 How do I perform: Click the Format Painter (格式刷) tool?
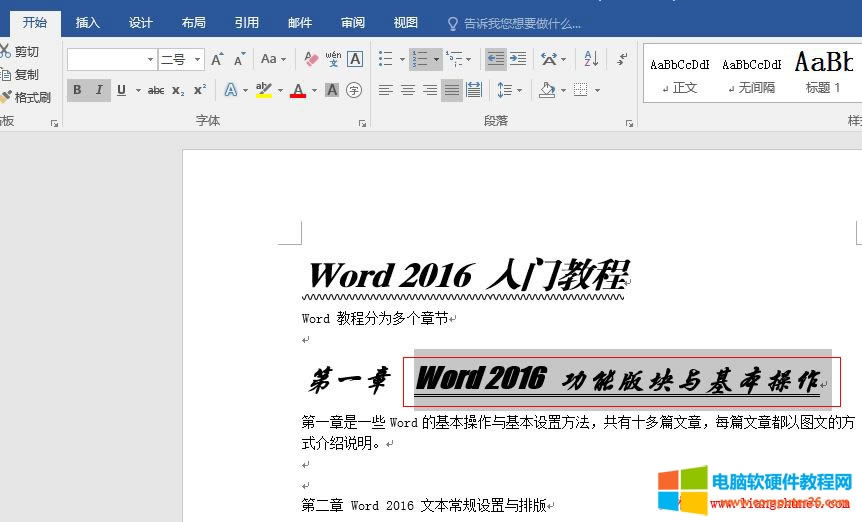(25, 97)
